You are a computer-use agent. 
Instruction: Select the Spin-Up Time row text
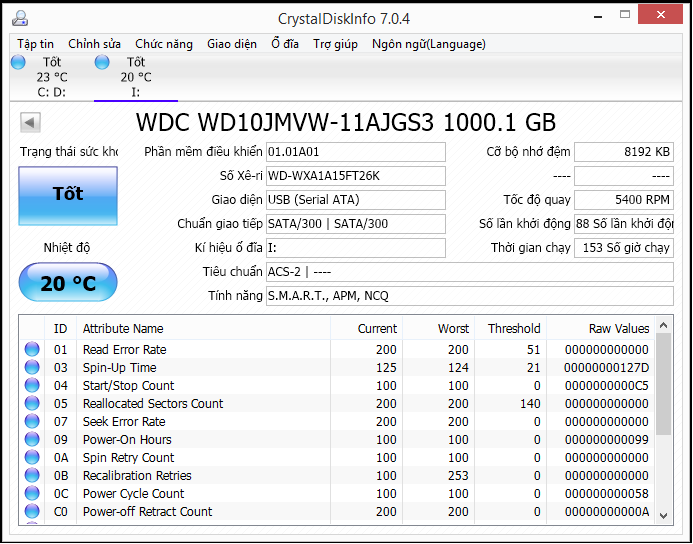(x=120, y=367)
